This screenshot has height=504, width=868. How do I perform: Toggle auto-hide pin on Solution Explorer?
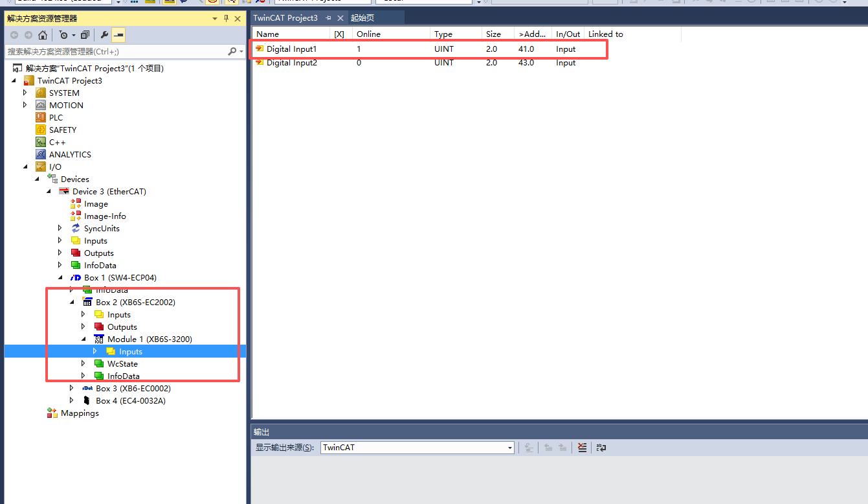[226, 19]
